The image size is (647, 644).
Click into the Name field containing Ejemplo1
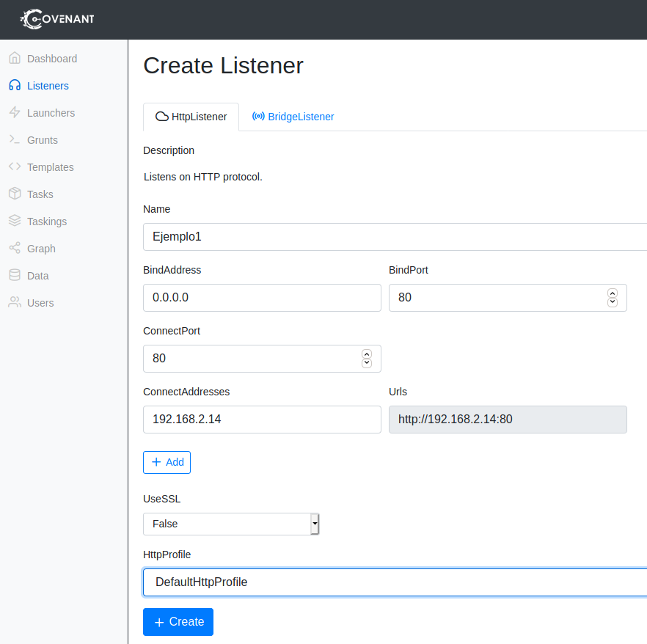click(x=395, y=237)
